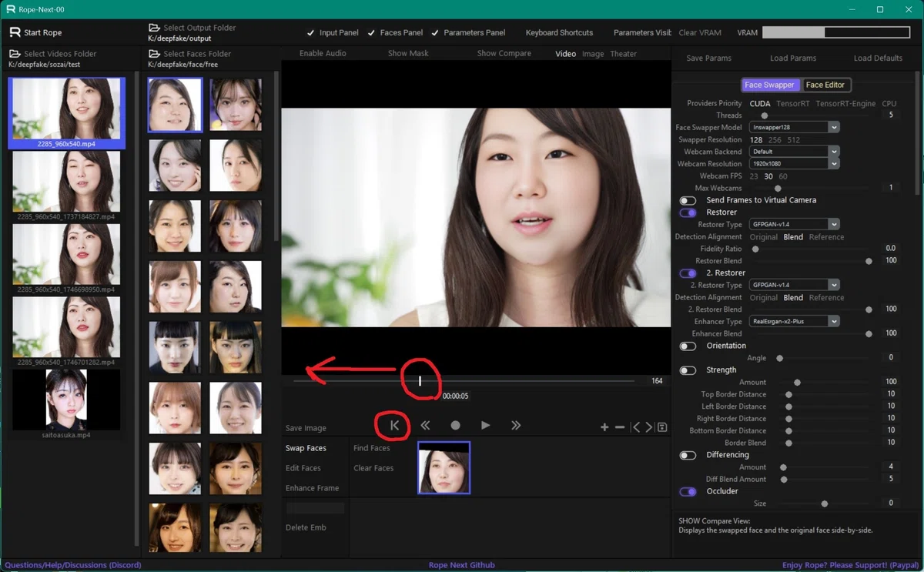
Task: Open the first Restorer Type dropdown
Action: [x=794, y=224]
